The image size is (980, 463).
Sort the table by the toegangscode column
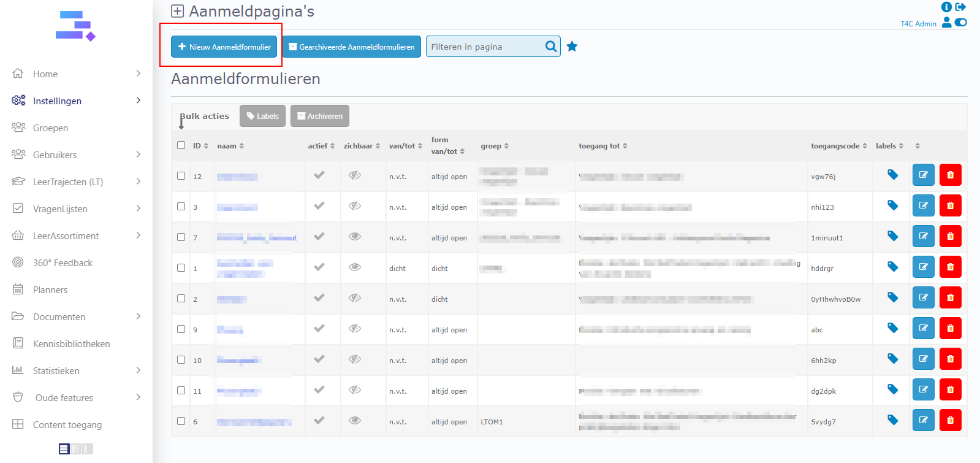[x=838, y=146]
